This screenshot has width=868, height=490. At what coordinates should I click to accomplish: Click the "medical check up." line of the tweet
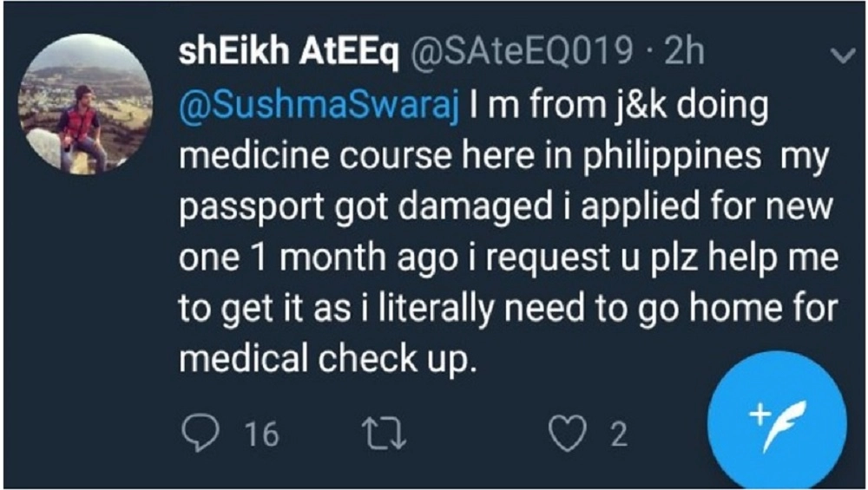[x=328, y=357]
